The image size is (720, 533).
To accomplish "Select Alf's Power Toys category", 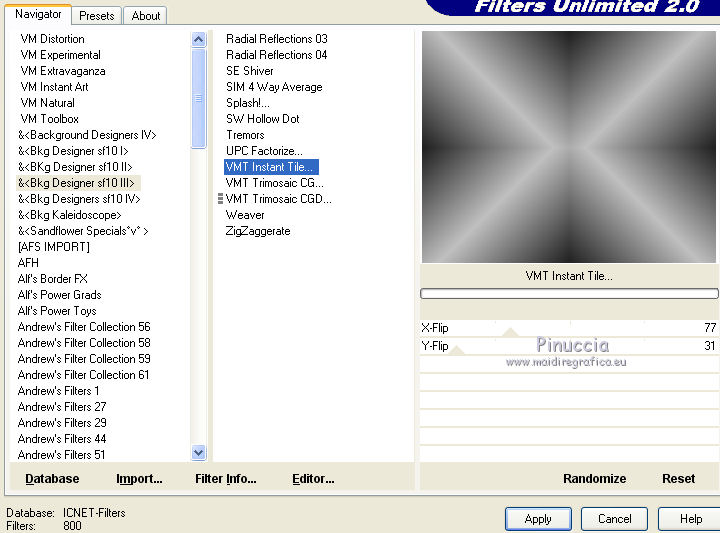I will point(57,311).
